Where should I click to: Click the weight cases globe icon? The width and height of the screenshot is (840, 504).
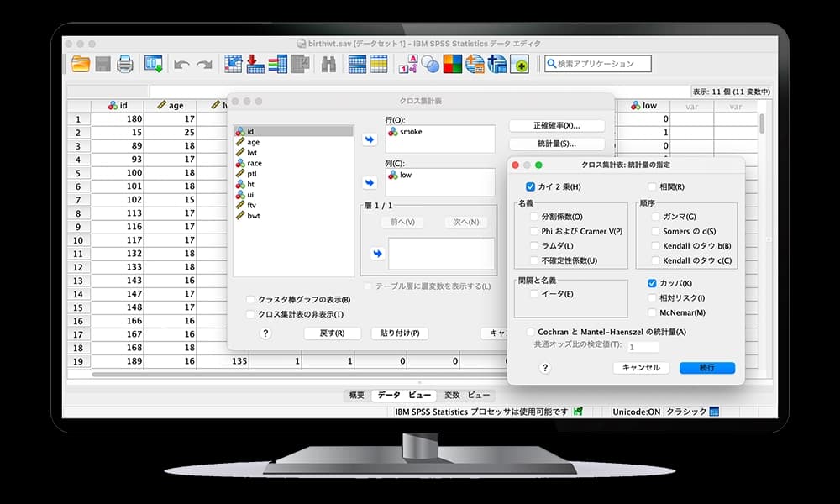point(475,65)
